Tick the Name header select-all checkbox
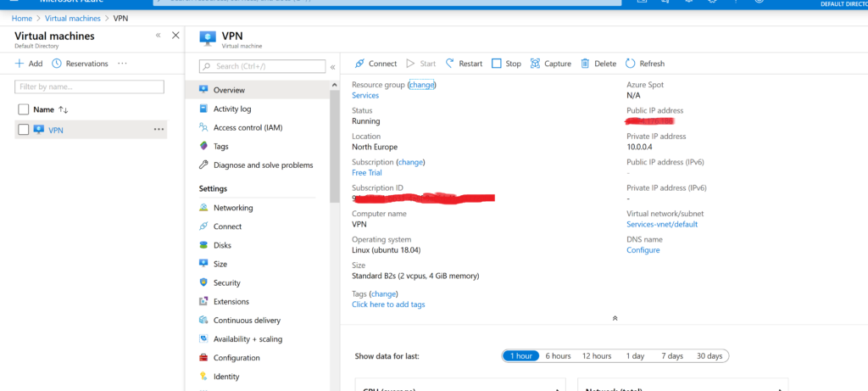The image size is (868, 391). (24, 109)
